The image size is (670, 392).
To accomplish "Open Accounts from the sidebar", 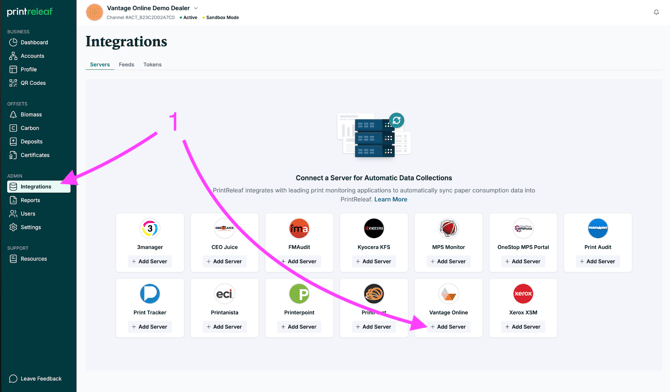I will click(x=32, y=56).
